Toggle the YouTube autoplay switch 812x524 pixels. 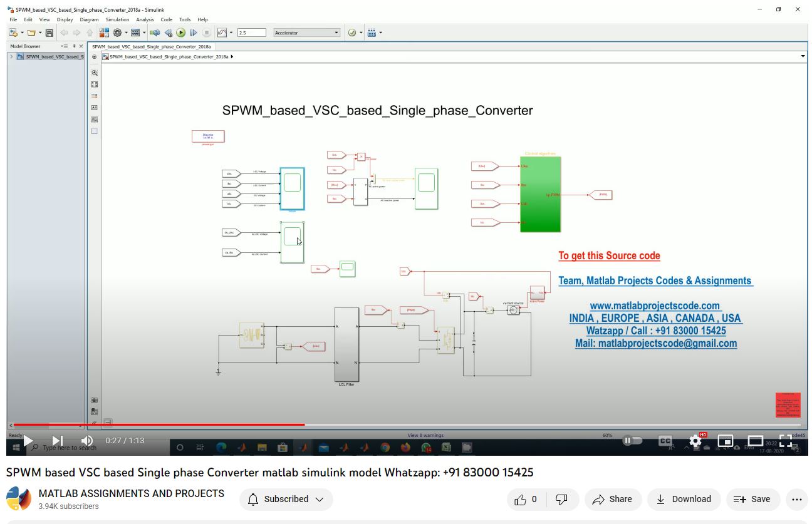[x=632, y=441]
